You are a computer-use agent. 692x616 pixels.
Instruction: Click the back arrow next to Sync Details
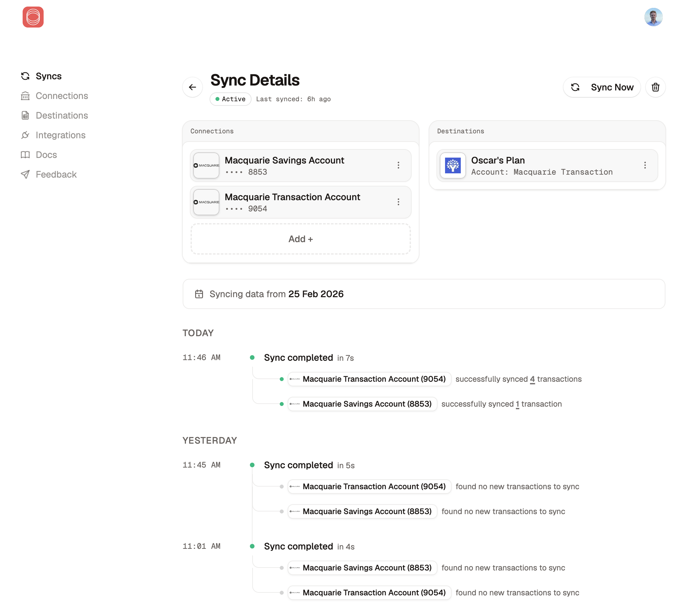(x=192, y=87)
